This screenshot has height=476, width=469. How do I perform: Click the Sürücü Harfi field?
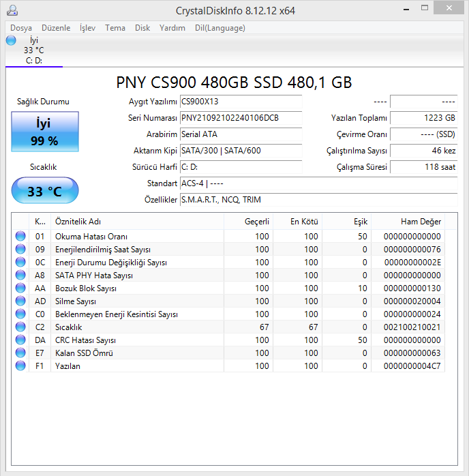pos(241,167)
